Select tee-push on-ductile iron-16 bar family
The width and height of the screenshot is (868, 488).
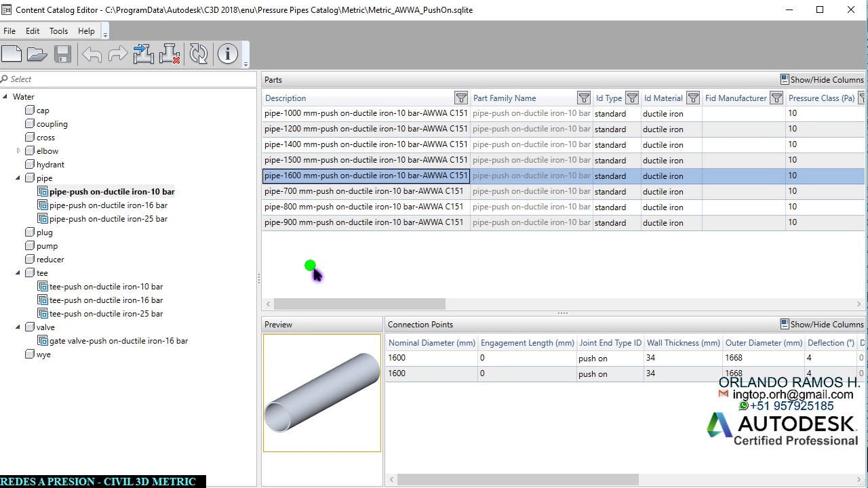coord(106,300)
